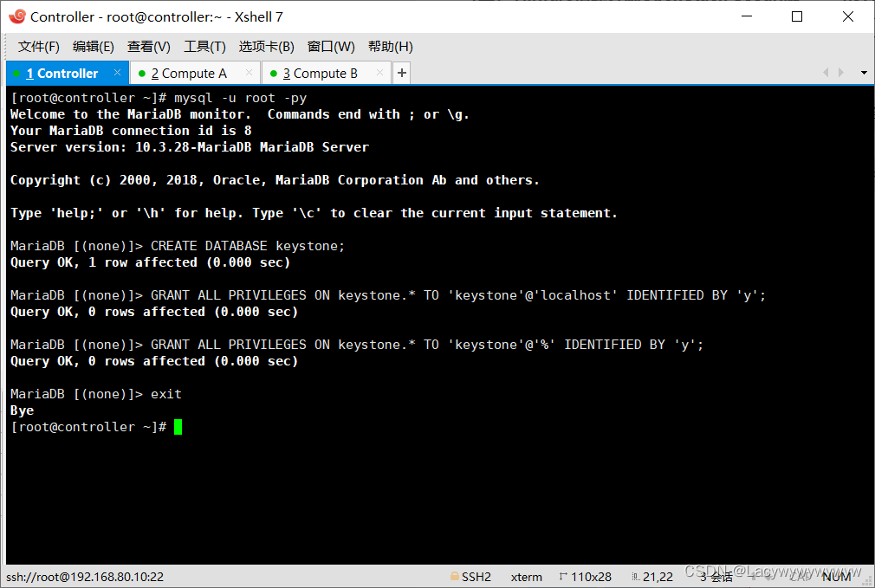This screenshot has height=588, width=875.
Task: Open a new tab with the plus button
Action: point(400,73)
